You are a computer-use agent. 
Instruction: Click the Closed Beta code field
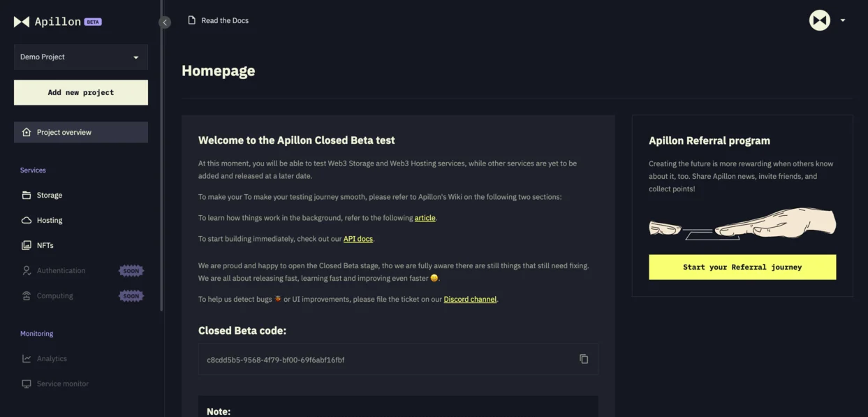coord(384,360)
